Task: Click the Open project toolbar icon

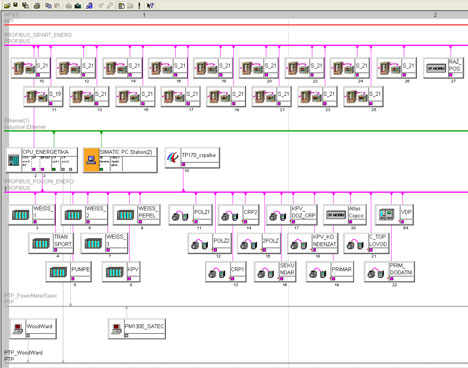Action: click(x=7, y=5)
